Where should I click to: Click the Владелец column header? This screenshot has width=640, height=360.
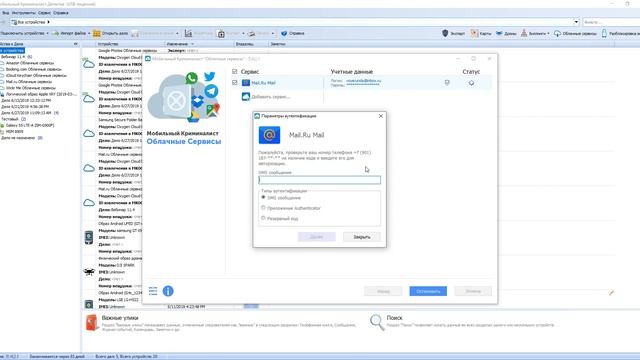click(x=244, y=44)
